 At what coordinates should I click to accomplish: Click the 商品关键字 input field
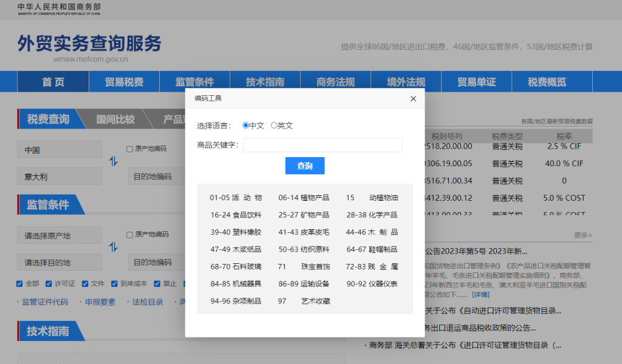tap(323, 145)
